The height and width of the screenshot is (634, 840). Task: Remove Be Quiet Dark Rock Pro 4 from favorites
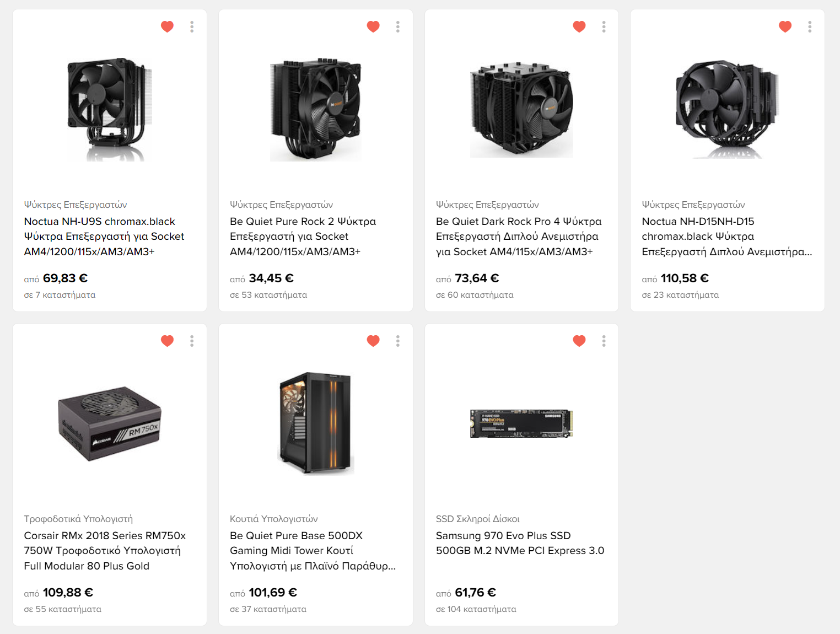(579, 26)
